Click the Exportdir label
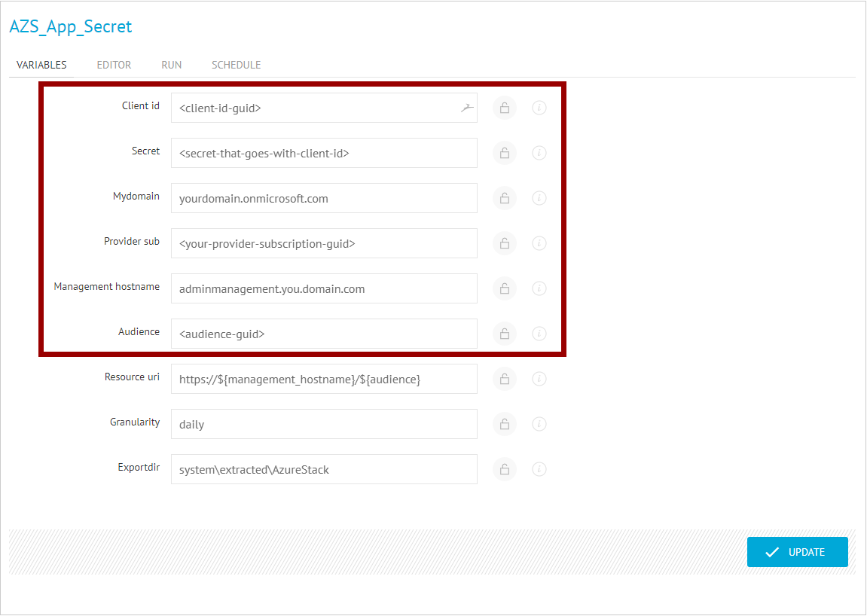This screenshot has width=867, height=616. [139, 467]
